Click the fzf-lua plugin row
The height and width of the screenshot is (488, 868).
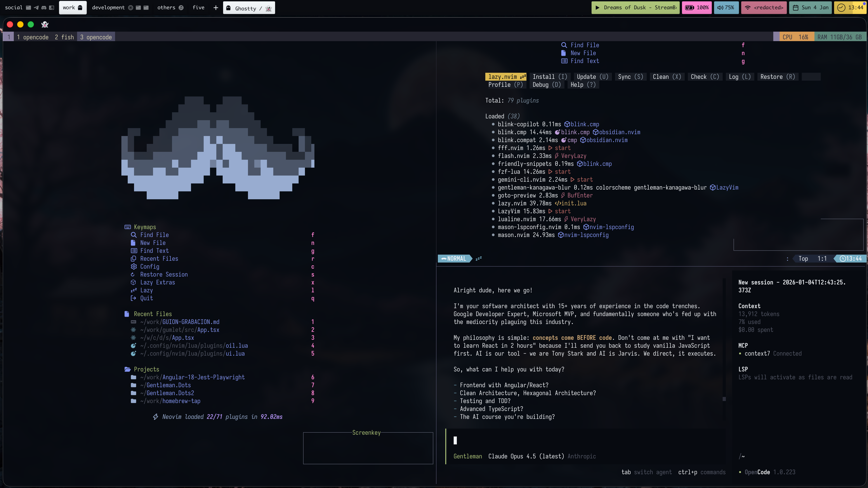(531, 172)
